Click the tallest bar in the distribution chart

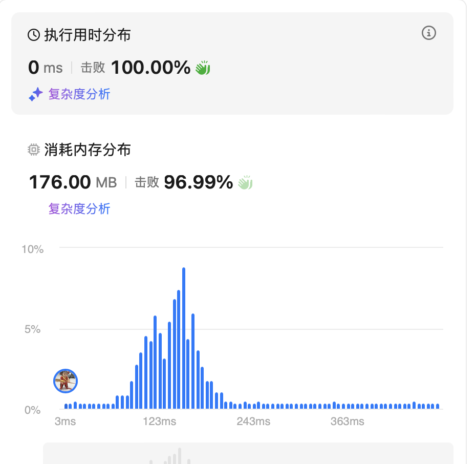point(184,338)
